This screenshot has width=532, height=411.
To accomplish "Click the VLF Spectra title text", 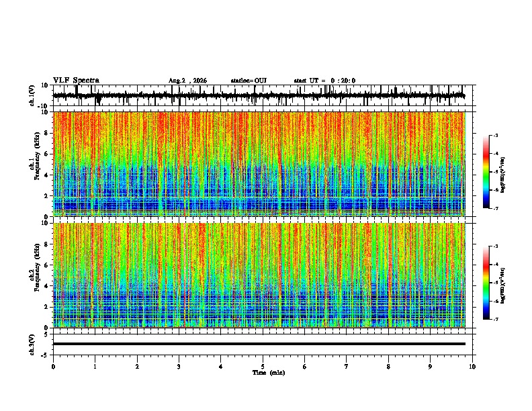I will coord(76,81).
